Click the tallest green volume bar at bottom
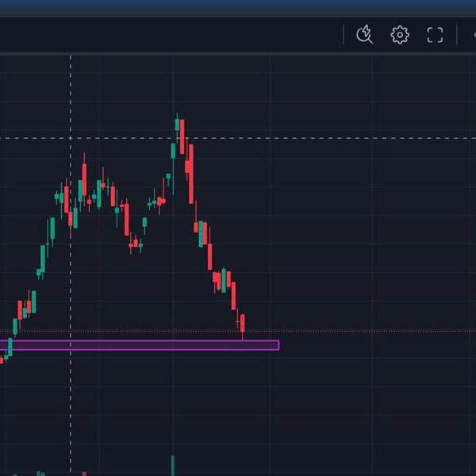Screen dimensions: 476x476 click(173, 466)
